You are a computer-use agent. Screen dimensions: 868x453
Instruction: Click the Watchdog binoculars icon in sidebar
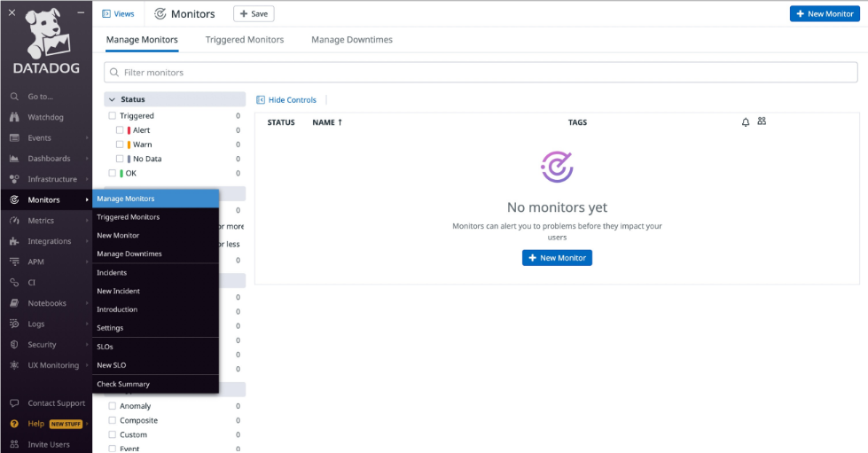click(x=14, y=117)
